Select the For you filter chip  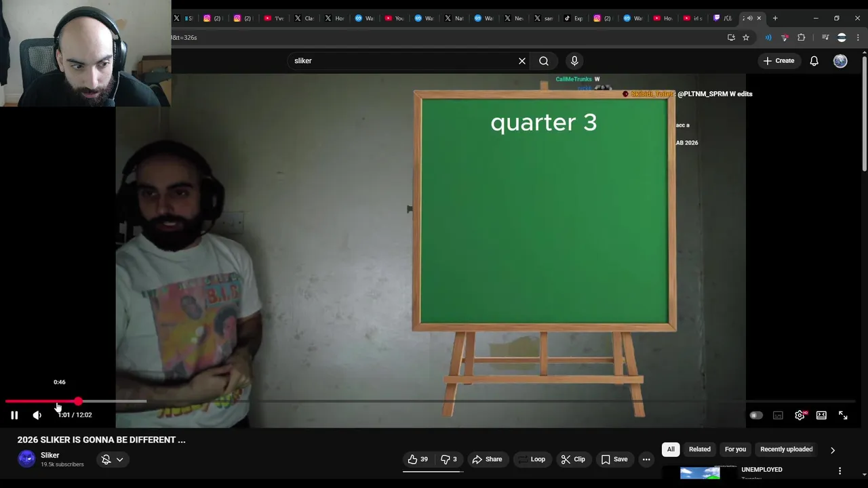[735, 449]
